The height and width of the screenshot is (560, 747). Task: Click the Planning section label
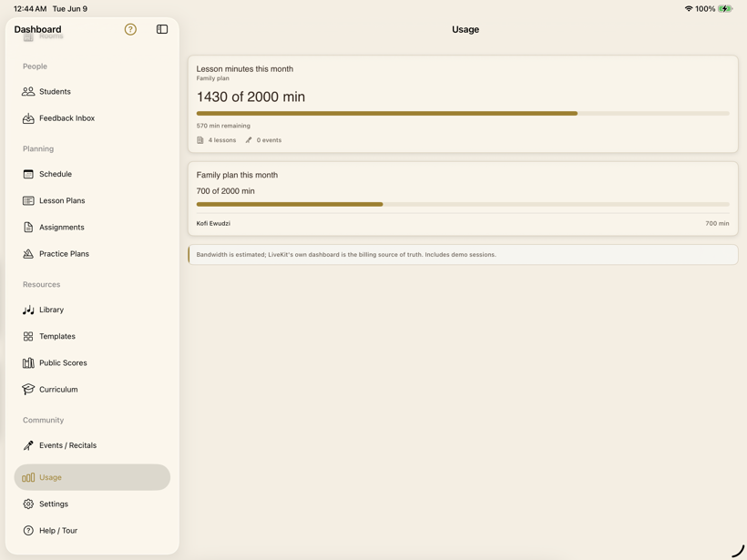38,148
